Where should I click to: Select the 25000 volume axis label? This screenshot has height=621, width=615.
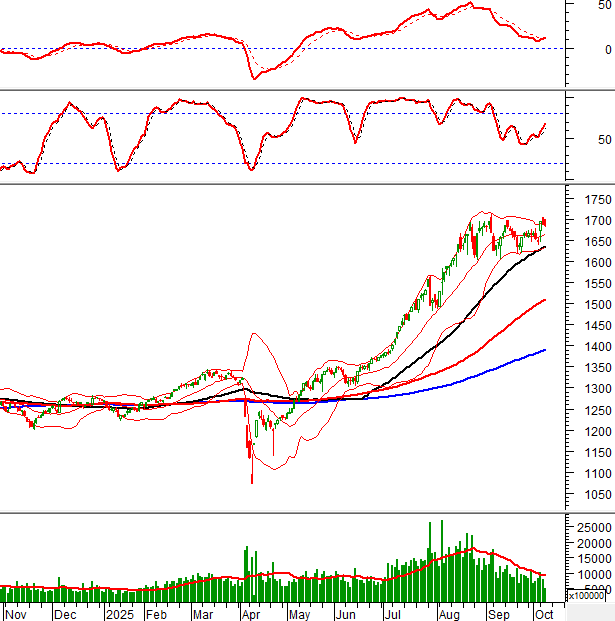(x=592, y=527)
